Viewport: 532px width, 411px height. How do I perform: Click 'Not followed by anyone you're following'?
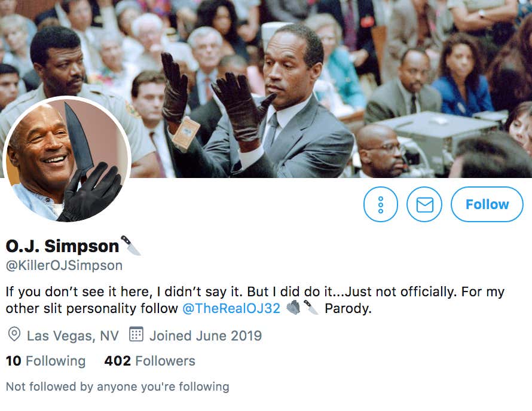pos(118,387)
